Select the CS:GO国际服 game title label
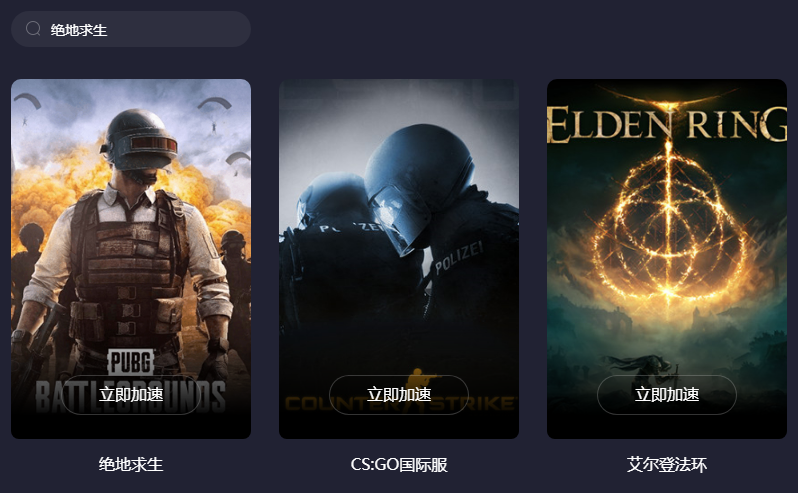 pyautogui.click(x=399, y=464)
